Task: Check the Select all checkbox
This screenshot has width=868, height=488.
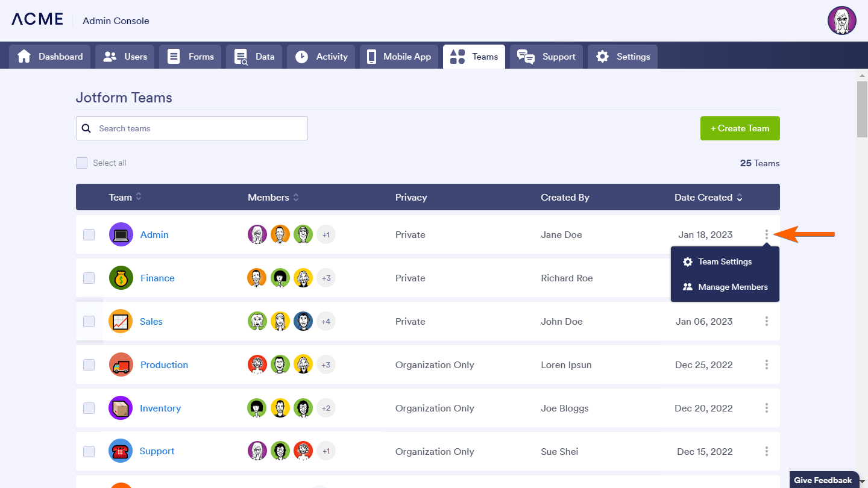Action: tap(81, 163)
